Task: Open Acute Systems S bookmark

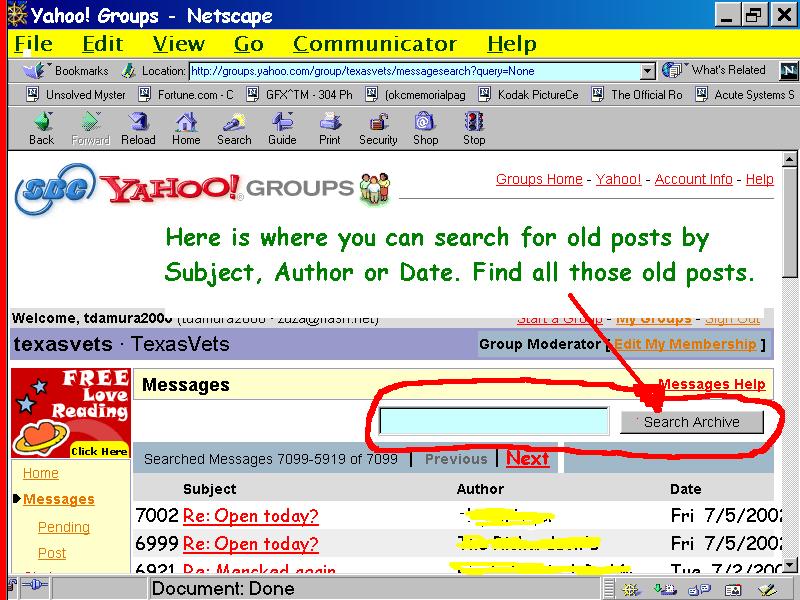Action: [745, 94]
